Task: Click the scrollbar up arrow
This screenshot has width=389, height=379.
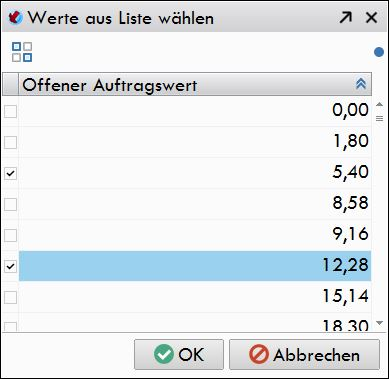Action: click(x=379, y=105)
